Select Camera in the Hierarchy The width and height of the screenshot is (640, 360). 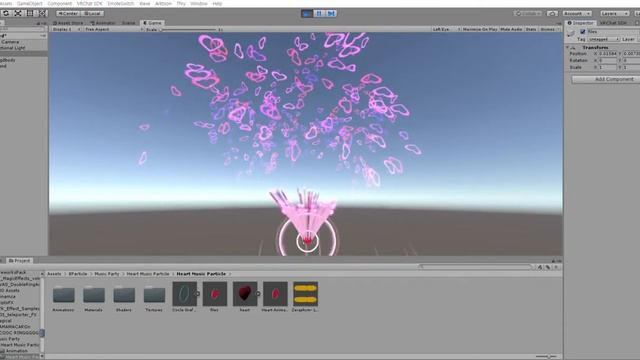[x=10, y=42]
